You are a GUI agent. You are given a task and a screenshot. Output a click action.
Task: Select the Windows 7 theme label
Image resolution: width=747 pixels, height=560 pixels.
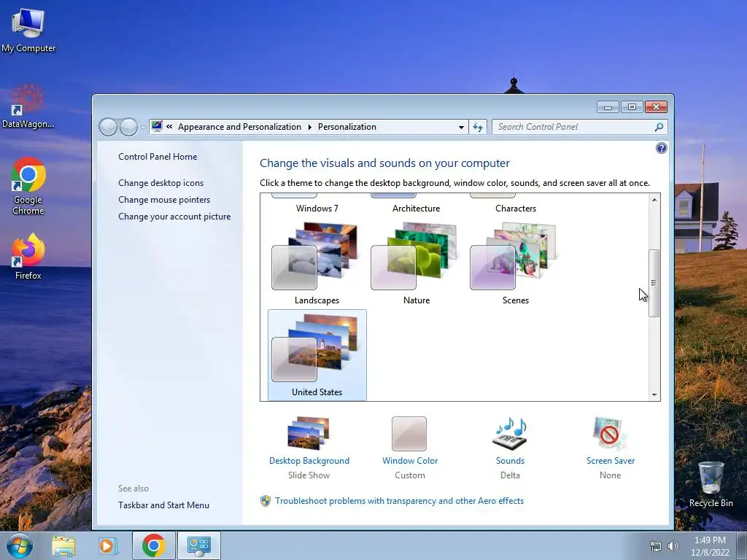click(317, 209)
